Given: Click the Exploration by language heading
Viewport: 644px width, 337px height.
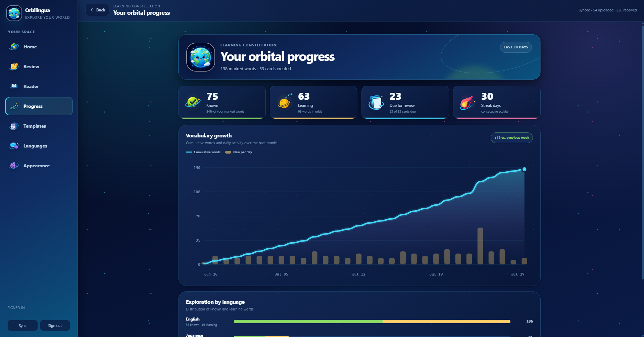Looking at the screenshot, I should [215, 302].
